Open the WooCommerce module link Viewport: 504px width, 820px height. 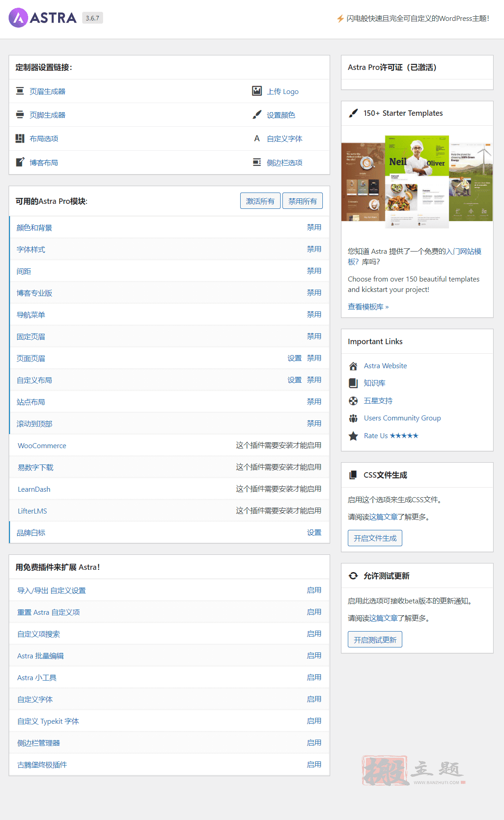point(42,445)
